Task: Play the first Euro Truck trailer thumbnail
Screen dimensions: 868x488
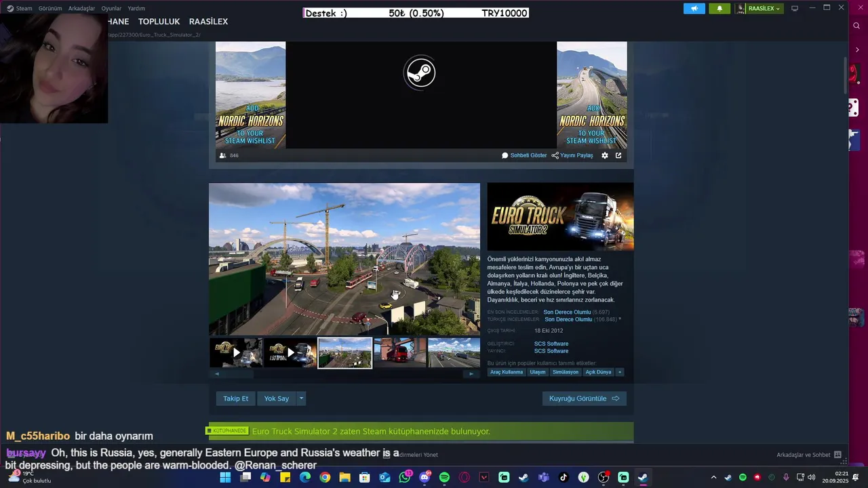Action: [236, 352]
